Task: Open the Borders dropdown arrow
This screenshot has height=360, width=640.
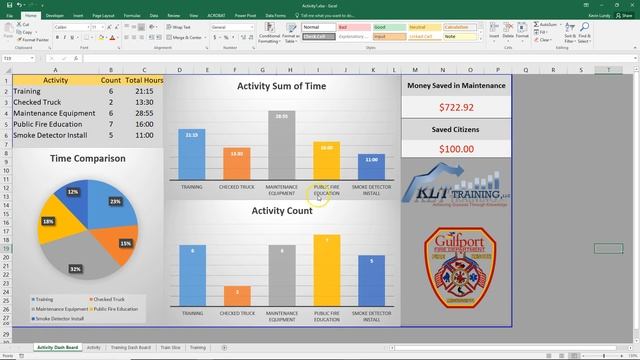Action: pyautogui.click(x=92, y=38)
